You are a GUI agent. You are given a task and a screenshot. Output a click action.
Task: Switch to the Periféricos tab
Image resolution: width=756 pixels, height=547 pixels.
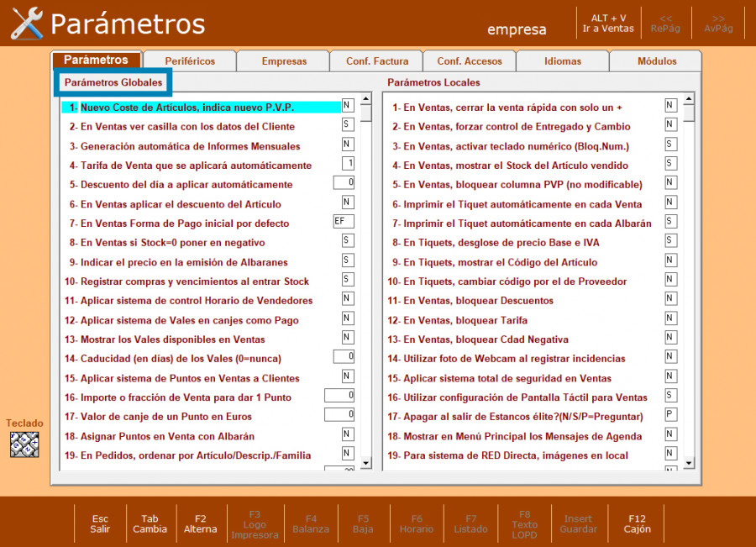[190, 61]
